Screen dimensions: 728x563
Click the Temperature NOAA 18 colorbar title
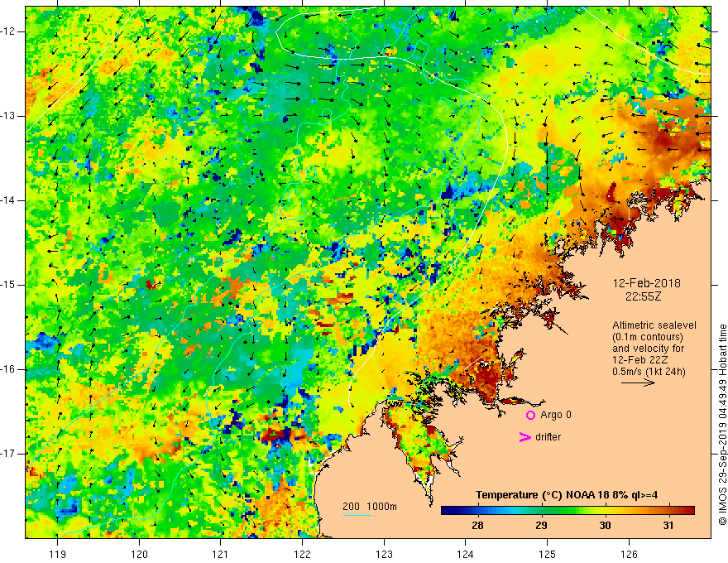567,495
